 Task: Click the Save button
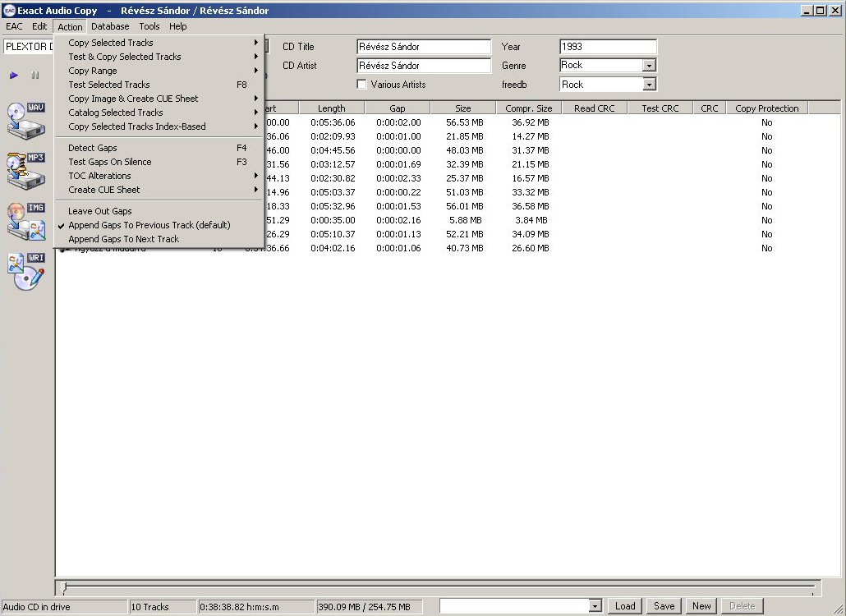pos(664,606)
